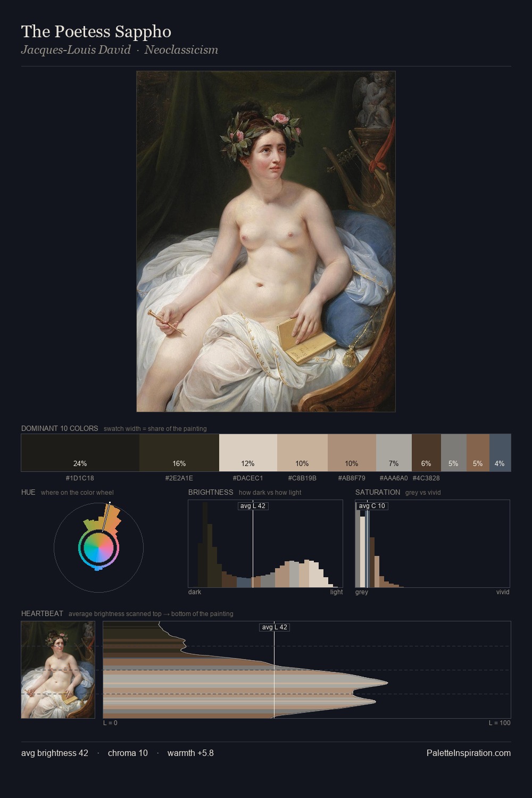Screen dimensions: 532x798
Task: Pick the 5% brown swatch
Action: click(478, 453)
